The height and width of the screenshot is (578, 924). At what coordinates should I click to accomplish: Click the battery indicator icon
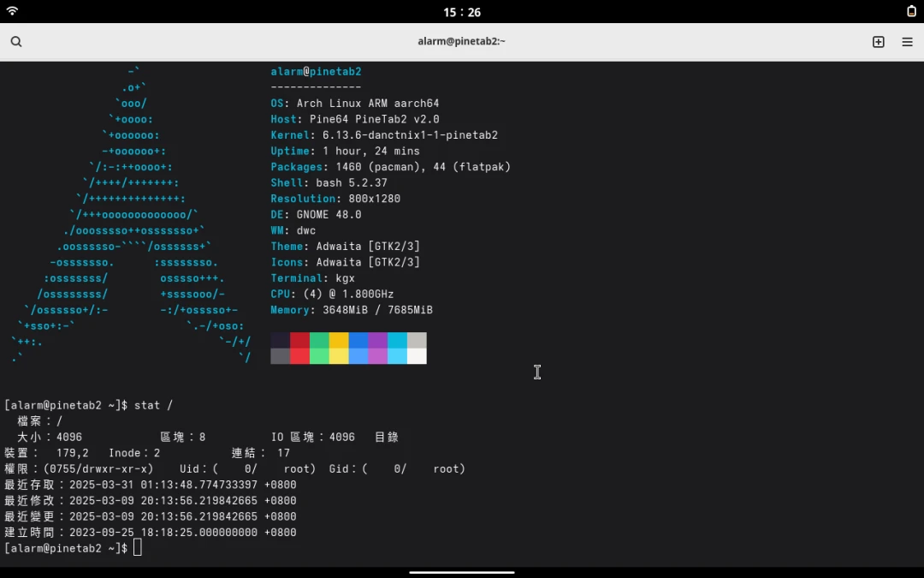click(911, 11)
